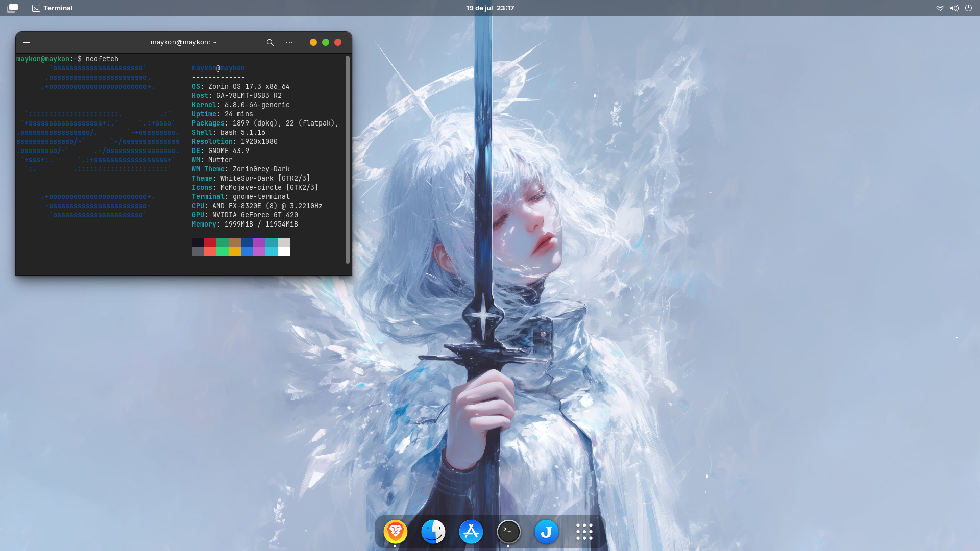The image size is (980, 551).
Task: Close terminal with the red button
Action: pyautogui.click(x=338, y=42)
